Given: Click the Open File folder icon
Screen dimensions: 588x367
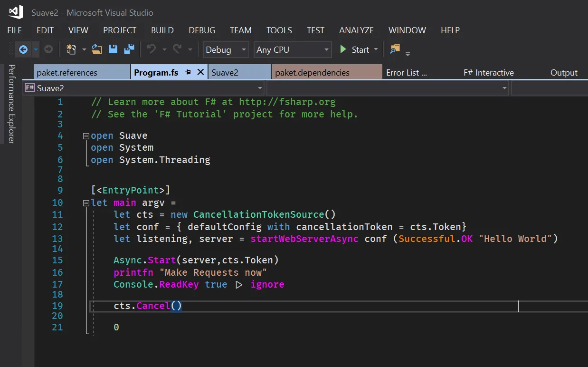Looking at the screenshot, I should (97, 49).
